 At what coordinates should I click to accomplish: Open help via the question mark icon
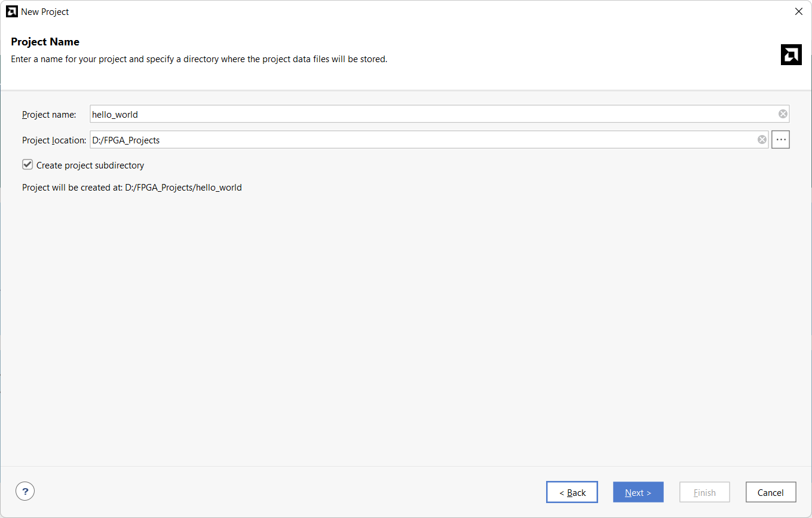pyautogui.click(x=25, y=492)
